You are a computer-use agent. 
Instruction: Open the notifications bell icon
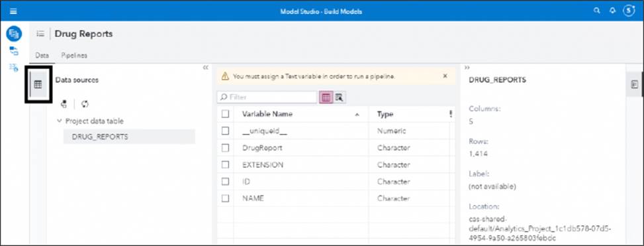[x=613, y=11]
